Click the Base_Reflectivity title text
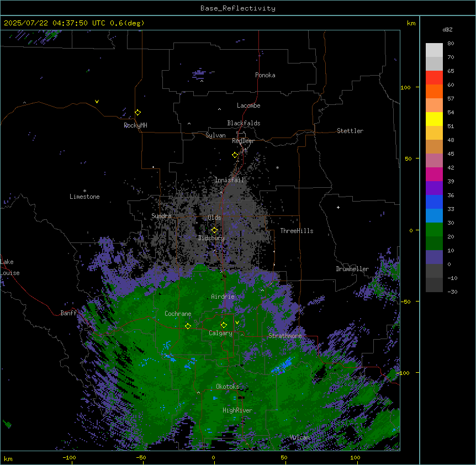The image size is (476, 465). point(238,8)
